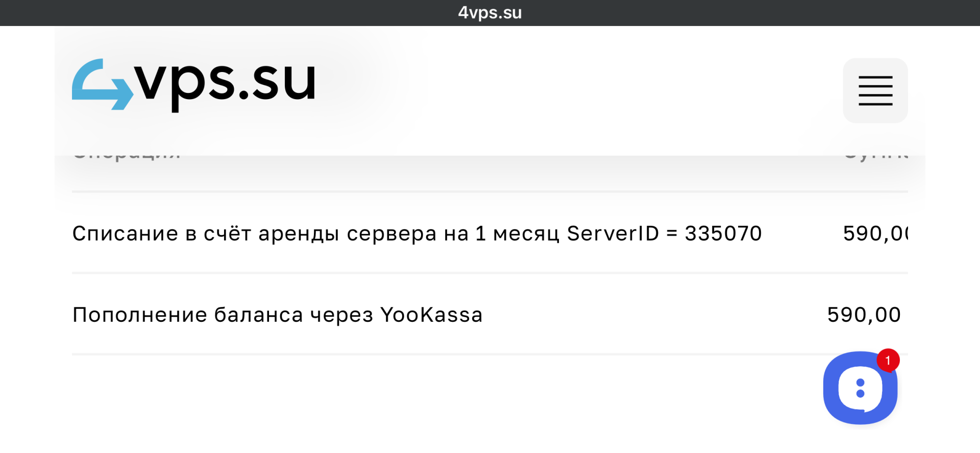Select the server rental charge description

coord(416,233)
